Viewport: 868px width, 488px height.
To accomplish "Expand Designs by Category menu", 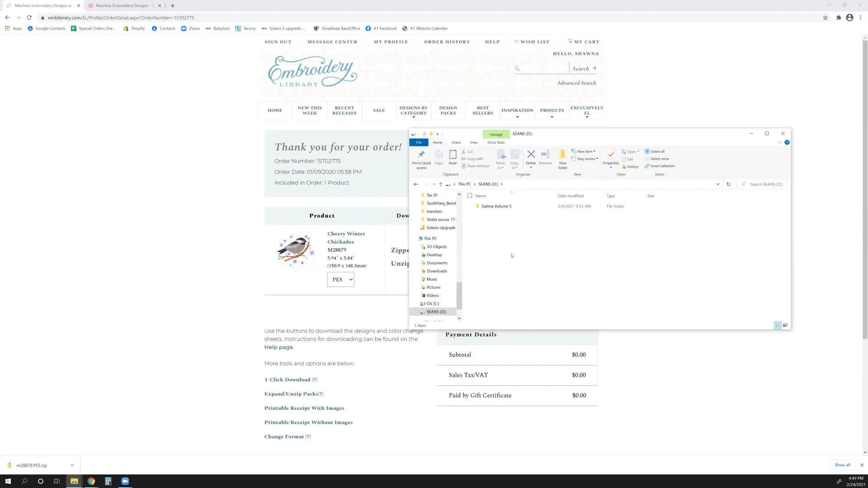I will click(x=414, y=112).
